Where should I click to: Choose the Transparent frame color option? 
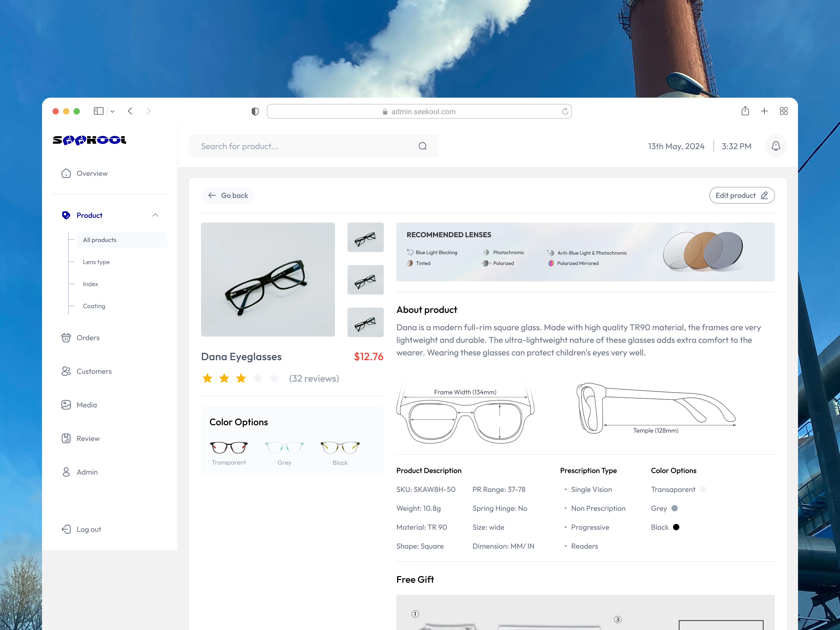pyautogui.click(x=229, y=453)
